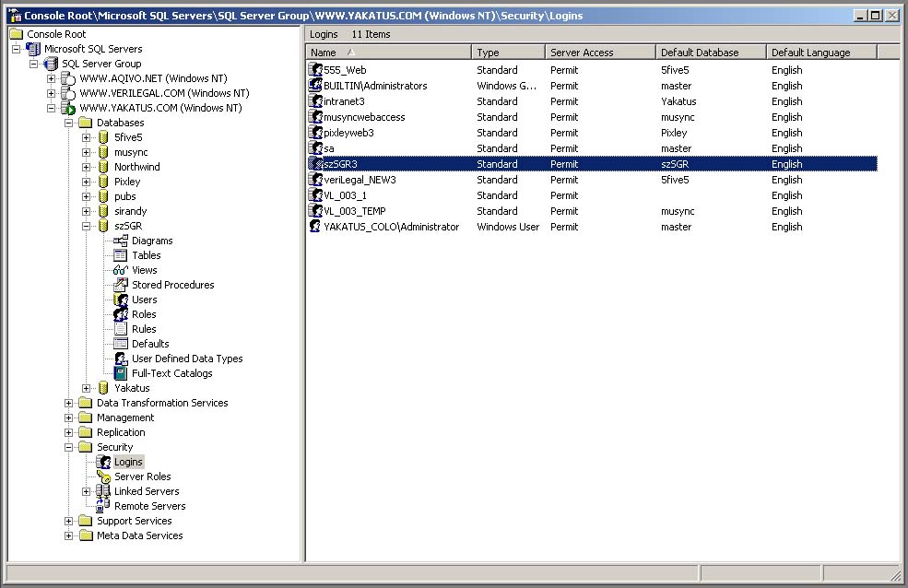The image size is (908, 588).
Task: Expand the 5five5 database node
Action: [86, 137]
